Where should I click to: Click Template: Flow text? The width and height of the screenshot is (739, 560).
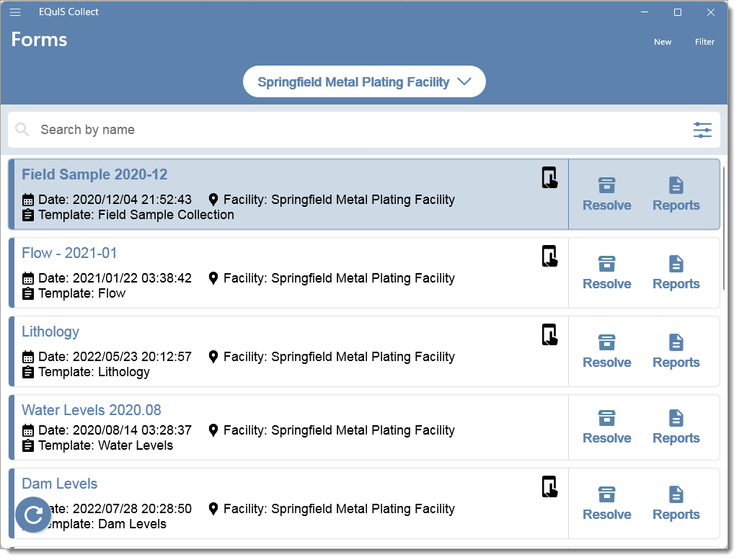tap(82, 294)
